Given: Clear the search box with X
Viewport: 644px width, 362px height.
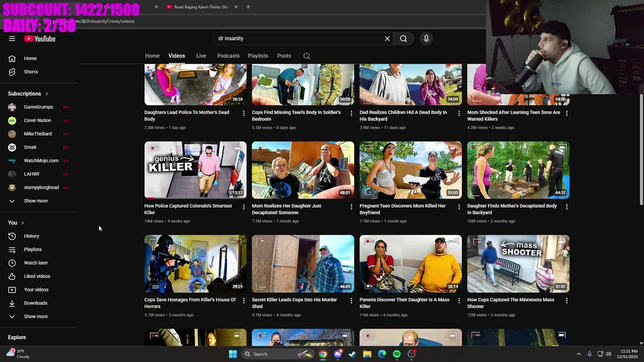Looking at the screenshot, I should [387, 38].
